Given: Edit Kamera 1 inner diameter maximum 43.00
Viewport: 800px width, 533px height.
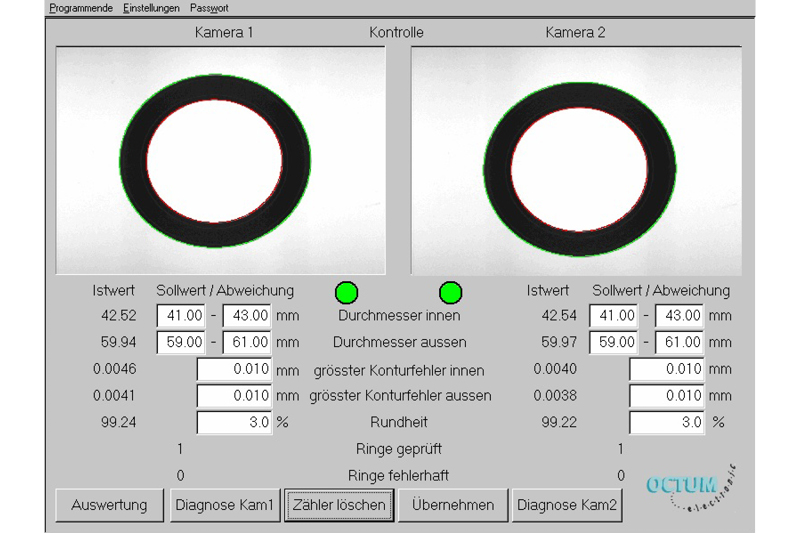Looking at the screenshot, I should coord(247,316).
